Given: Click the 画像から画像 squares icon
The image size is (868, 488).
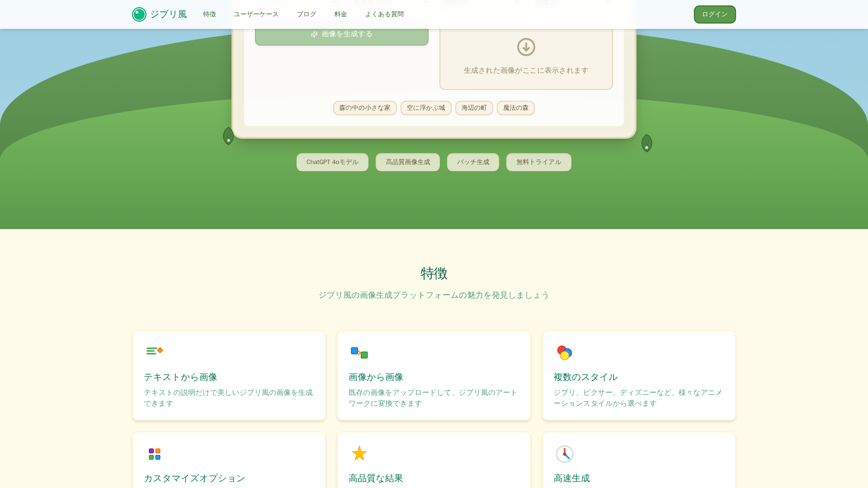Looking at the screenshot, I should (359, 352).
